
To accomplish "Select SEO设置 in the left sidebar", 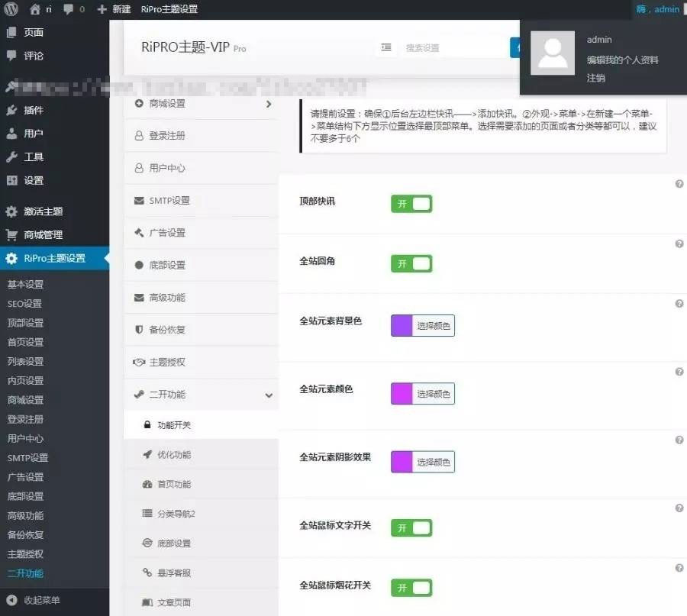I will tap(23, 303).
